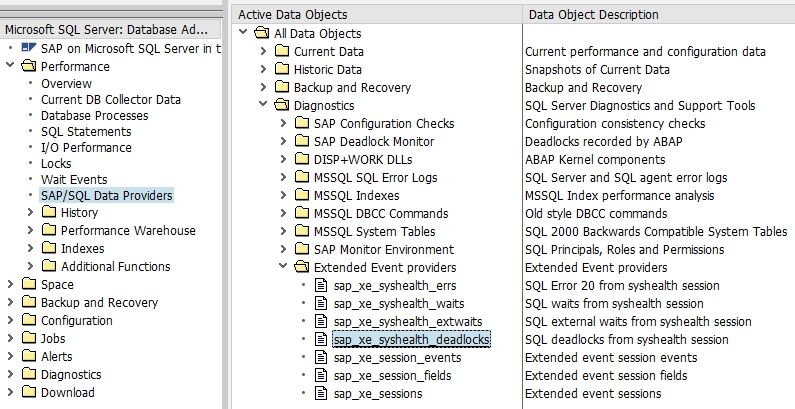Expand the Current Data node
The width and height of the screenshot is (795, 409).
[264, 52]
